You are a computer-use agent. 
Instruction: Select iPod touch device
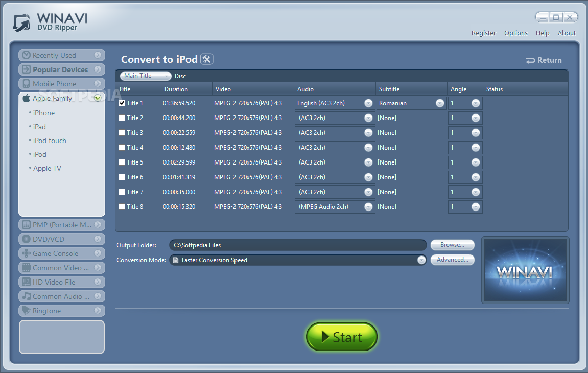(50, 141)
